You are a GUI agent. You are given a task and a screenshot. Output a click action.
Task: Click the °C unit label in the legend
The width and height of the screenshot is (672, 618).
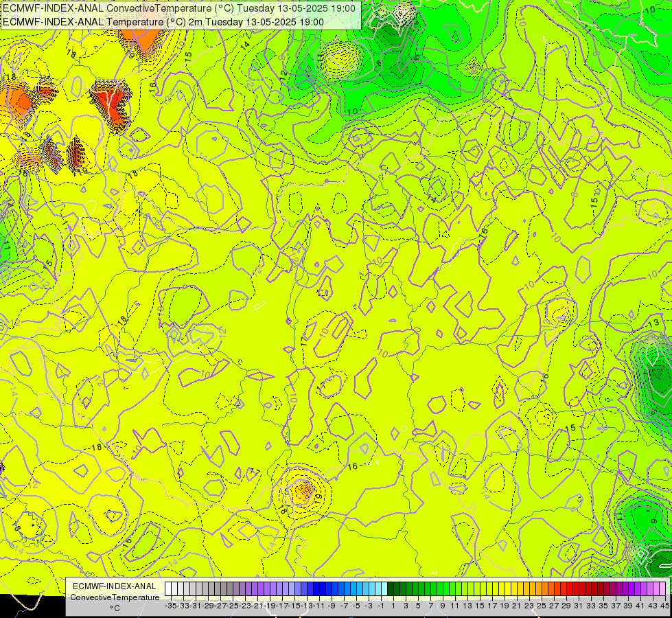click(x=115, y=608)
